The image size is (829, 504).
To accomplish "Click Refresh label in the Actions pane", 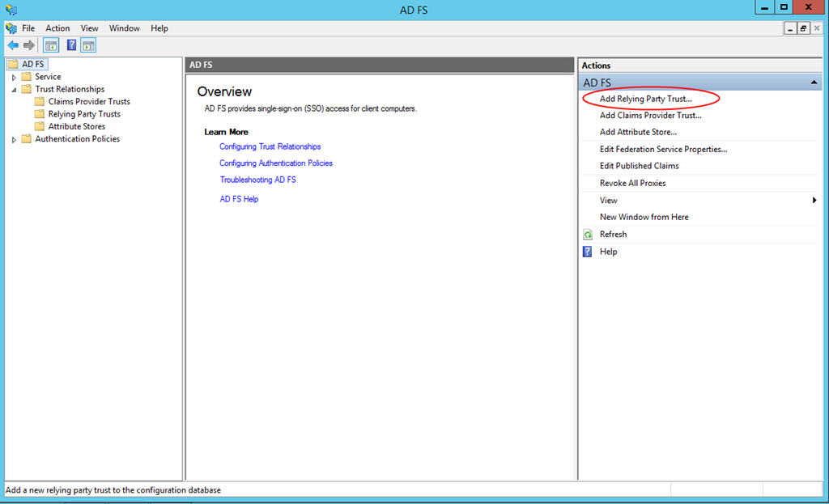I will 613,234.
